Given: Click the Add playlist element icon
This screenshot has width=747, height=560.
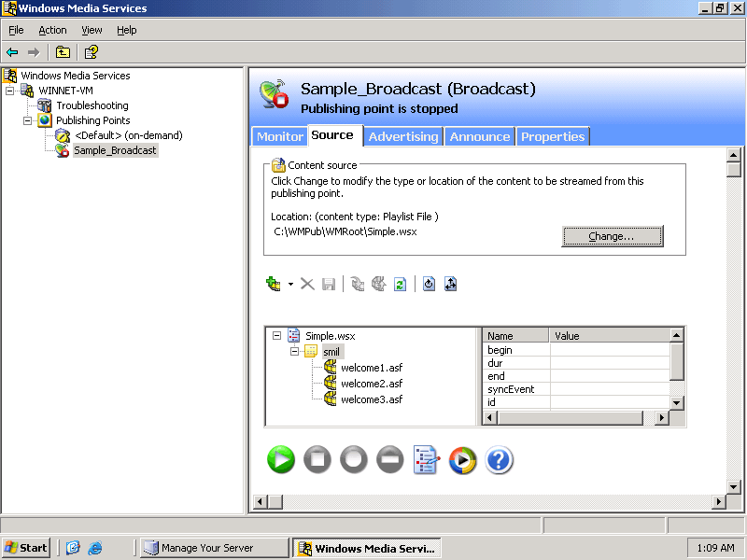Looking at the screenshot, I should click(x=274, y=284).
